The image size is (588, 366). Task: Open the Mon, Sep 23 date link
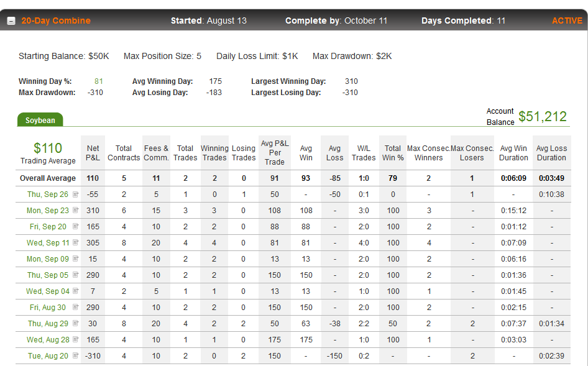48,211
